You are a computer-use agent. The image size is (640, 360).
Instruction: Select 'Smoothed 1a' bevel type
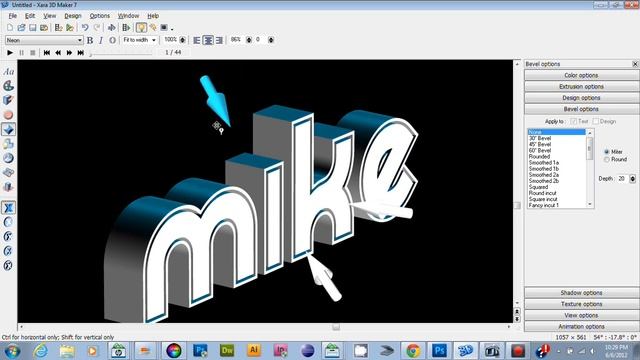click(x=544, y=163)
